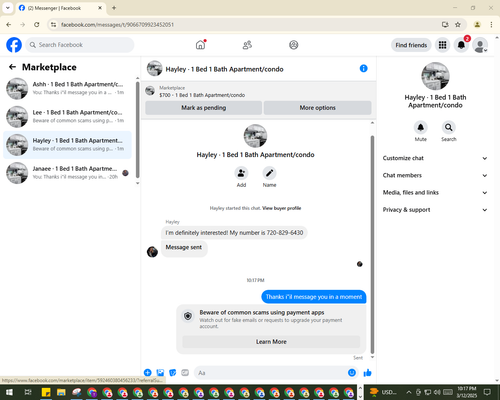The width and height of the screenshot is (500, 400).
Task: Go to the Facebook home logo
Action: point(14,45)
